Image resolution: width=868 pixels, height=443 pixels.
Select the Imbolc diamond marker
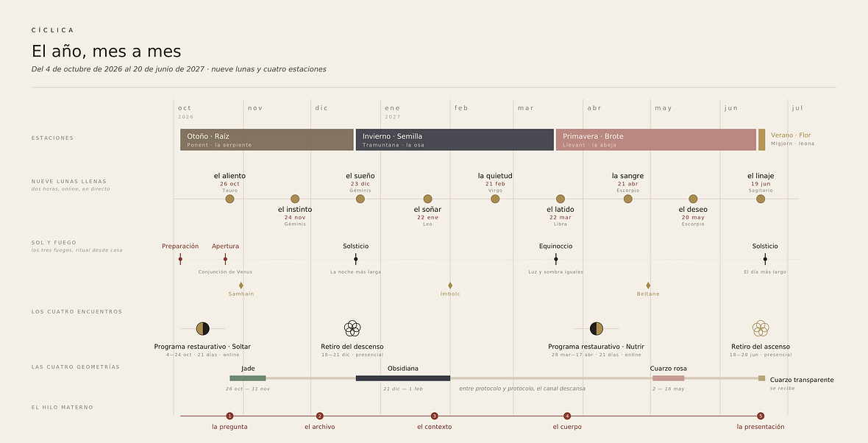[450, 286]
